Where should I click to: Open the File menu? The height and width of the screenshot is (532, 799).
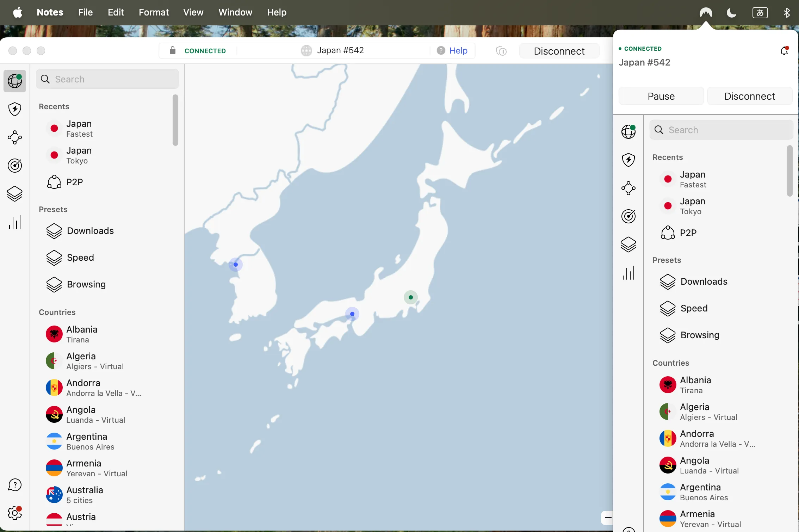tap(85, 13)
